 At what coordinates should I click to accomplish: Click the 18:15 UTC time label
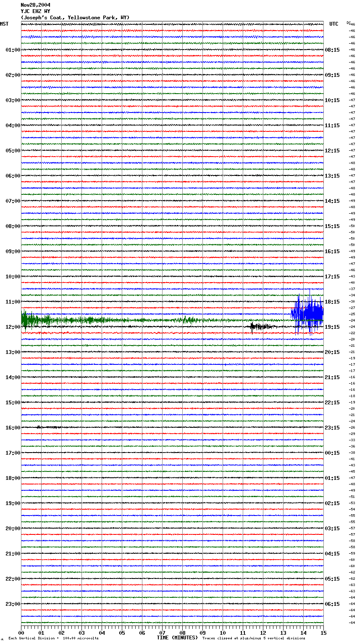pos(332,302)
